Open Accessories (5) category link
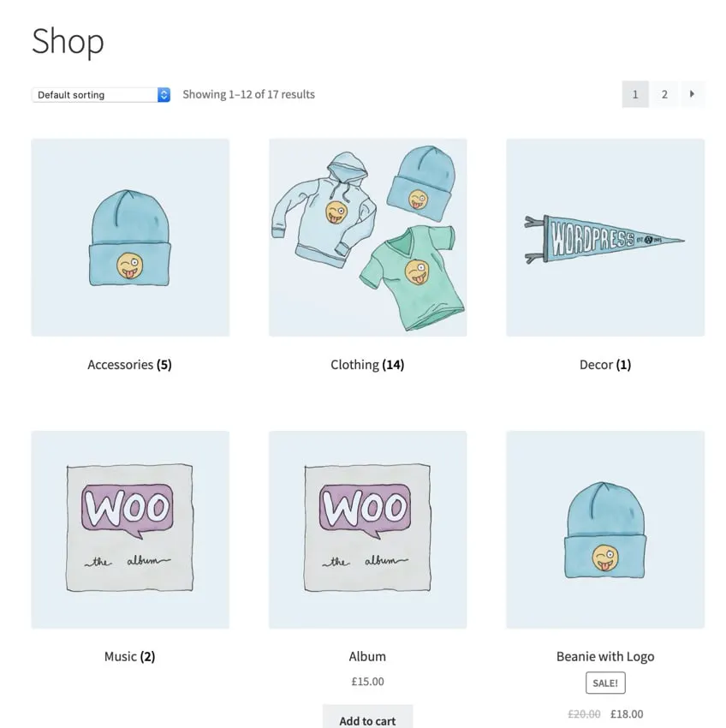This screenshot has height=728, width=726. point(129,365)
